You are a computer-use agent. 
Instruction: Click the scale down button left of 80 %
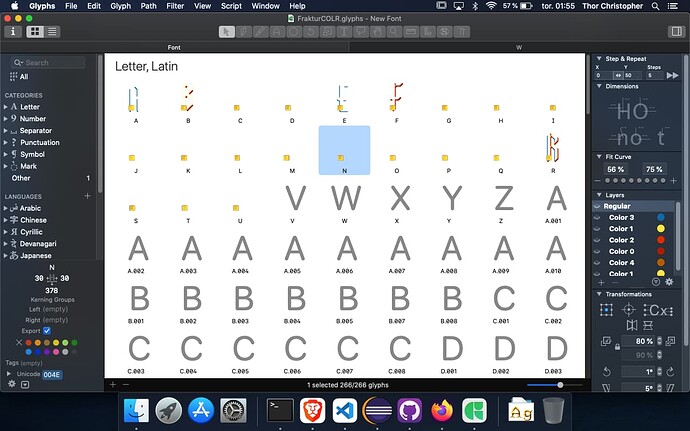606,341
